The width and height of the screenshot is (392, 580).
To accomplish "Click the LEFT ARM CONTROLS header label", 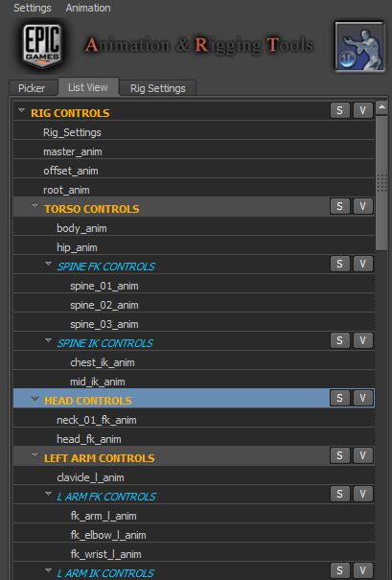I will click(99, 458).
